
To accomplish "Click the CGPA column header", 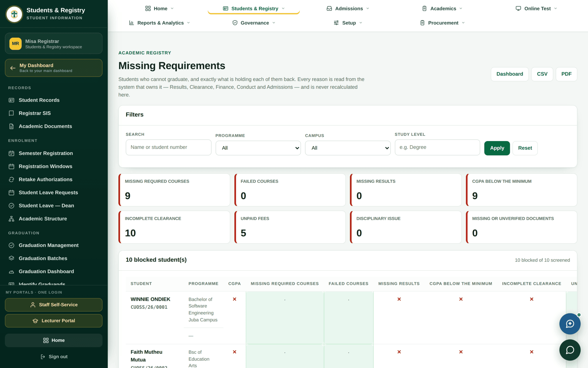I will click(x=234, y=284).
